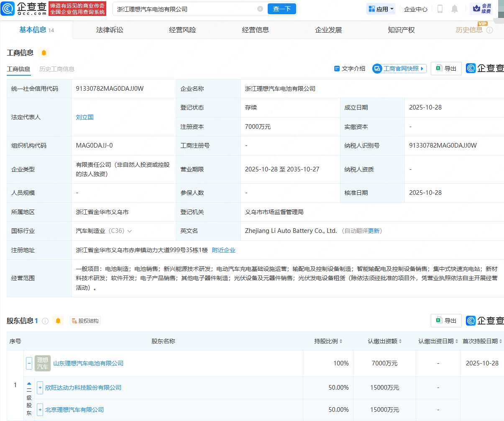Open legal representative 刘立国 link
This screenshot has width=504, height=421.
click(84, 117)
